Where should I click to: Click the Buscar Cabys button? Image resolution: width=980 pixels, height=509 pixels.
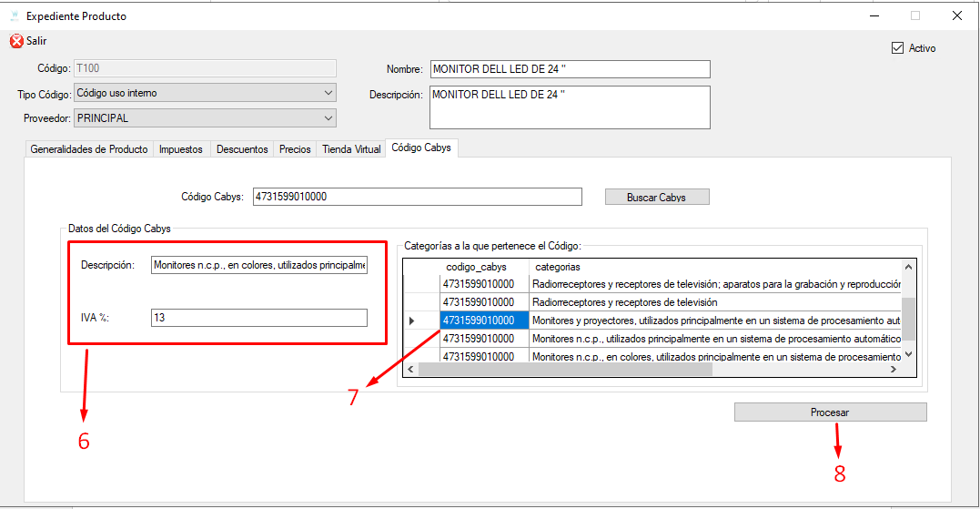pyautogui.click(x=657, y=197)
